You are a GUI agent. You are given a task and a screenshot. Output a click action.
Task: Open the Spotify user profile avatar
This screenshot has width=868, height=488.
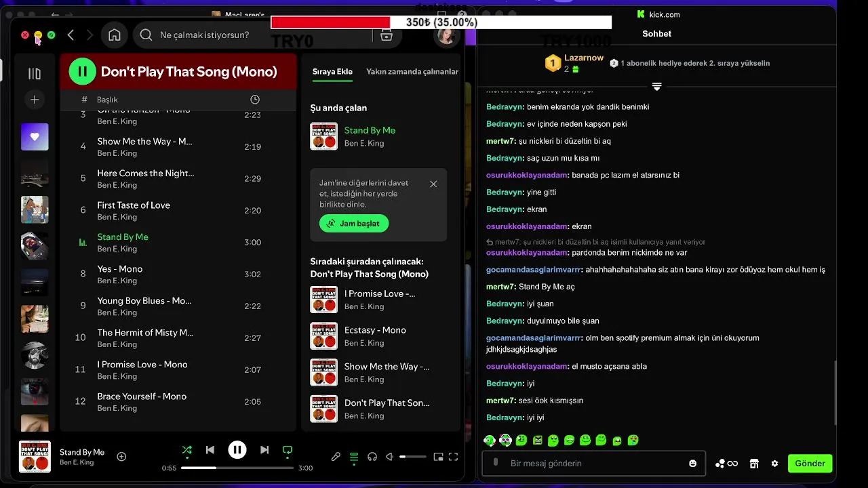coord(446,35)
